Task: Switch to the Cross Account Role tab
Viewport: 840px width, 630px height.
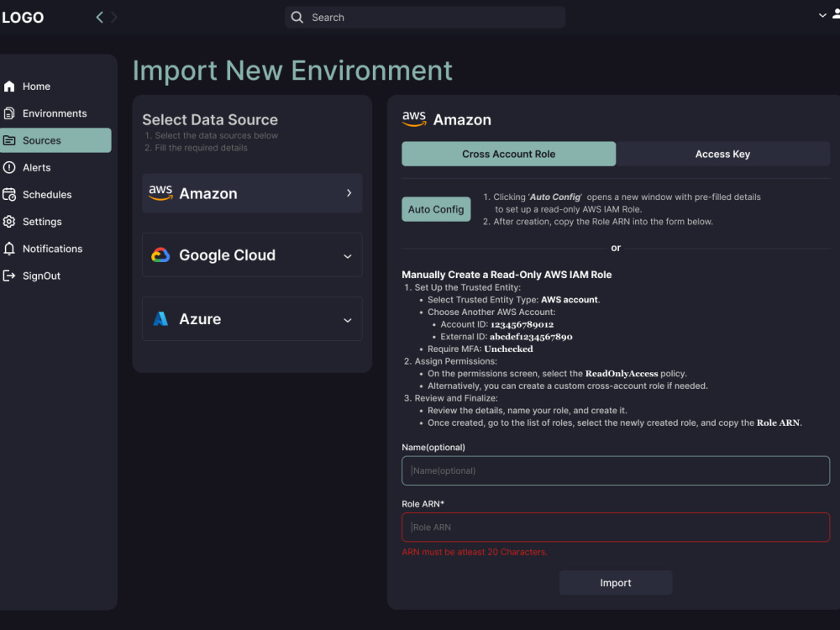Action: point(508,154)
